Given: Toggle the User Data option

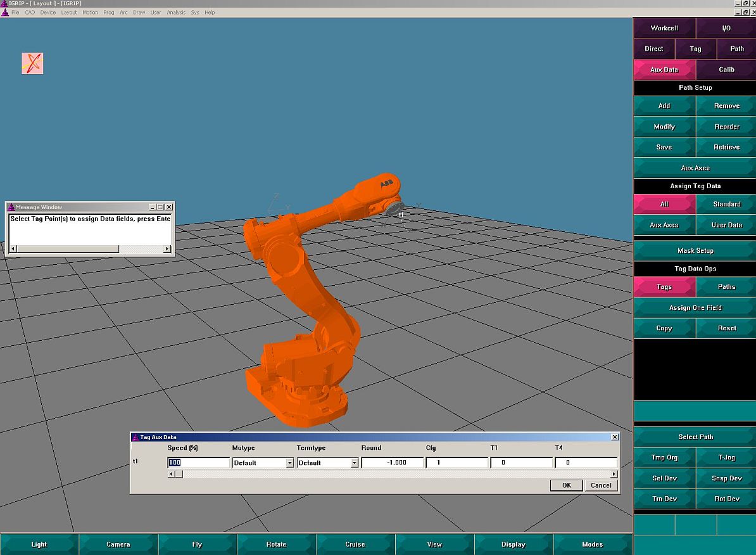Looking at the screenshot, I should [726, 225].
